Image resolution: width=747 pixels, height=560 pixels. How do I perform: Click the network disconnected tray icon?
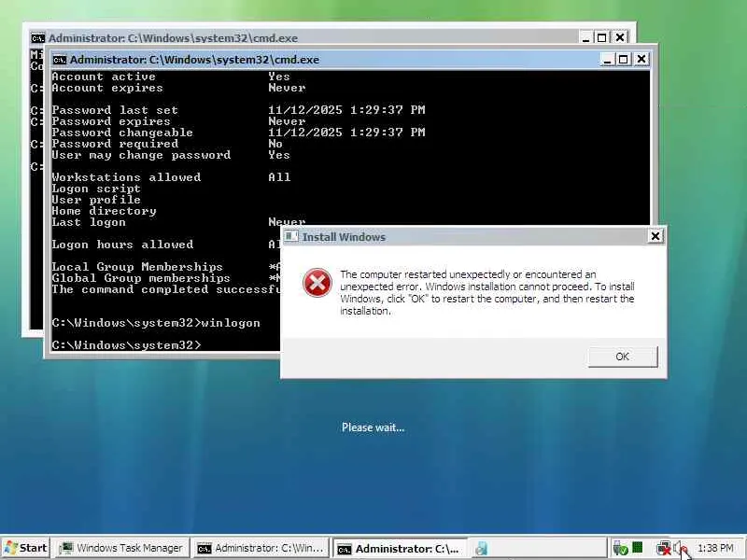(x=663, y=549)
